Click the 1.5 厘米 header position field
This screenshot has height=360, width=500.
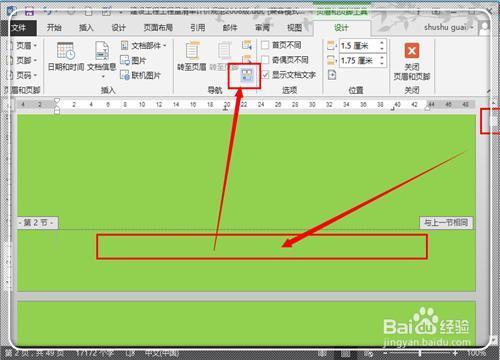(359, 46)
